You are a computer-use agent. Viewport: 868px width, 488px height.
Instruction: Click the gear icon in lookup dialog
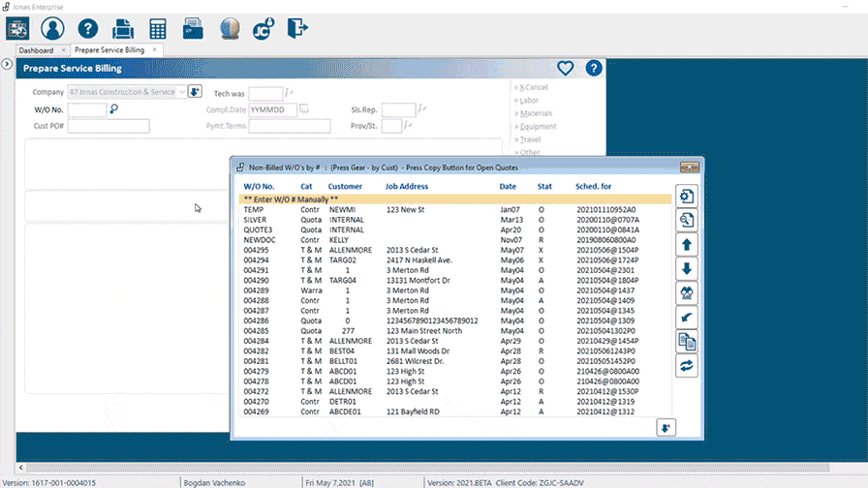click(687, 196)
